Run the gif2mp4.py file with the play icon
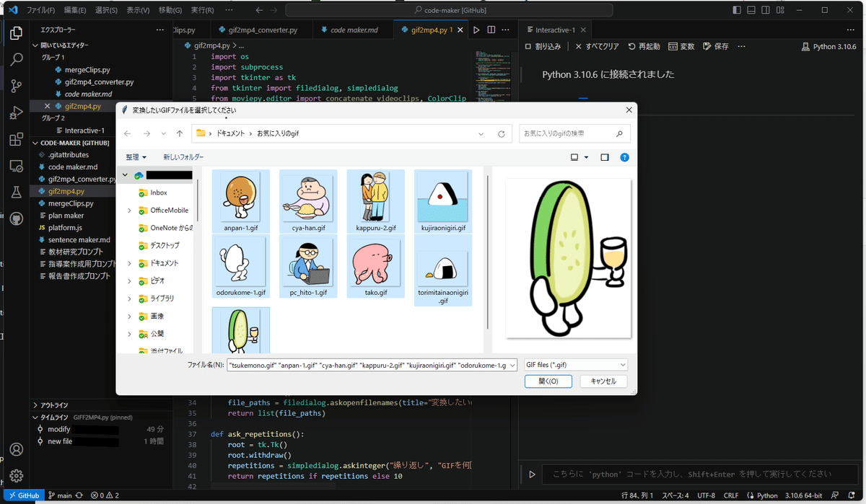Screen dimensions: 866x504 pos(476,30)
